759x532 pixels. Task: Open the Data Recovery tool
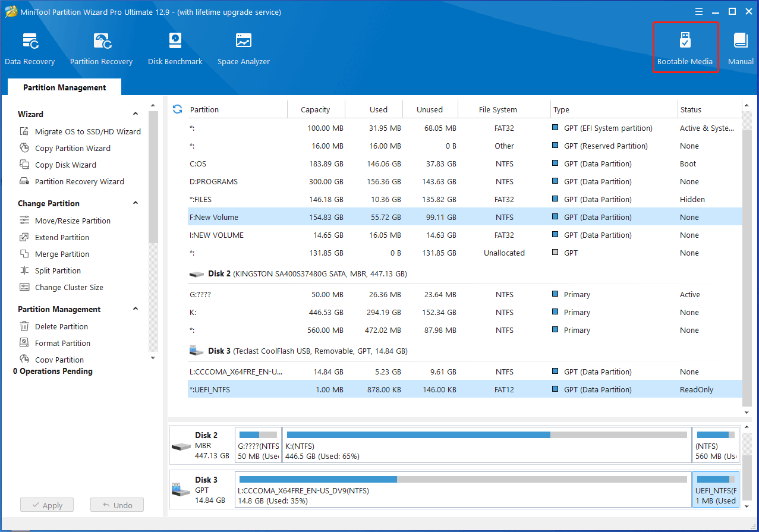click(30, 49)
